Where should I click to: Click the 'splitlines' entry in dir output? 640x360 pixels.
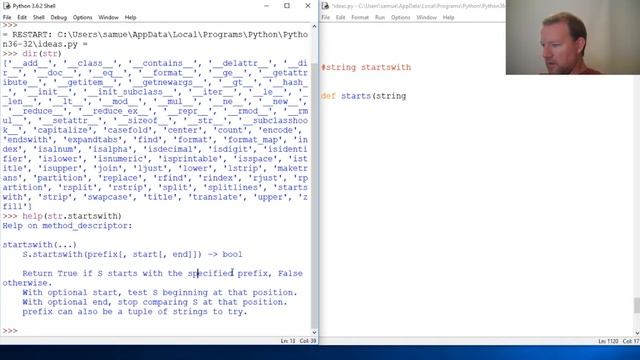coord(233,187)
